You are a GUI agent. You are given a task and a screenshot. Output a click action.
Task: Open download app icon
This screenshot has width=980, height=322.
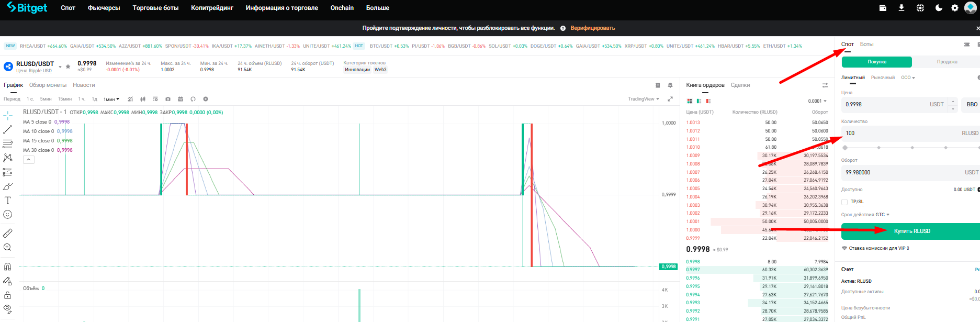click(902, 8)
